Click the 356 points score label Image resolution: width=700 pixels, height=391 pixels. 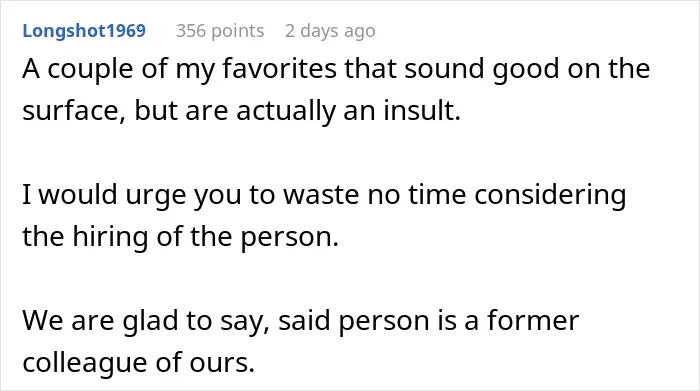pos(220,31)
